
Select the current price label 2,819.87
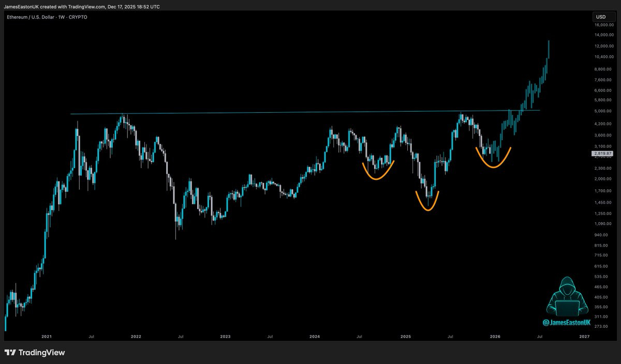coord(603,154)
